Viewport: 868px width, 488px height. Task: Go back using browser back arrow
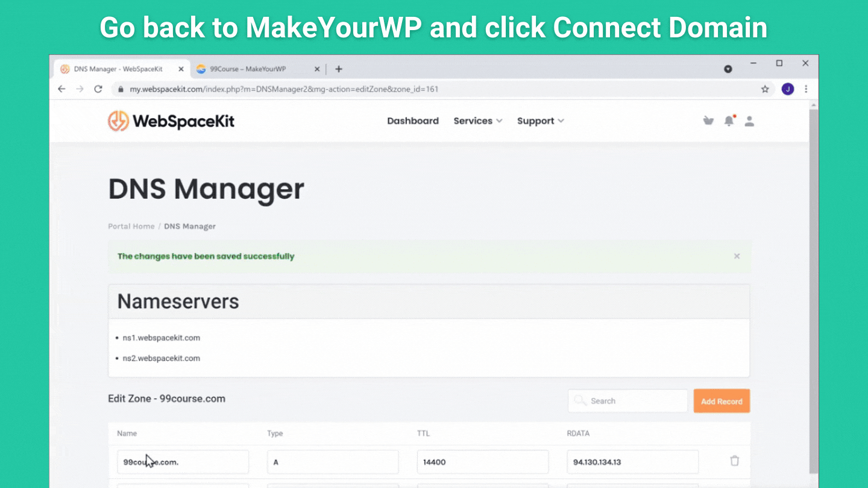click(x=61, y=89)
